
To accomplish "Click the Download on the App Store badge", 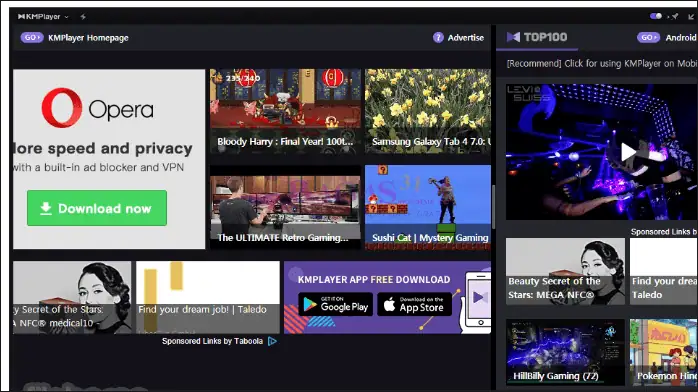I will [x=414, y=304].
